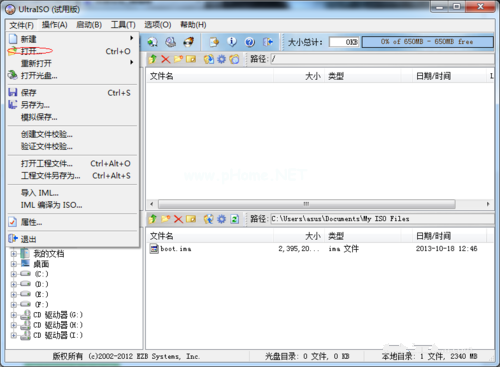Open the 工具(T) menu
The width and height of the screenshot is (500, 367).
pyautogui.click(x=123, y=25)
